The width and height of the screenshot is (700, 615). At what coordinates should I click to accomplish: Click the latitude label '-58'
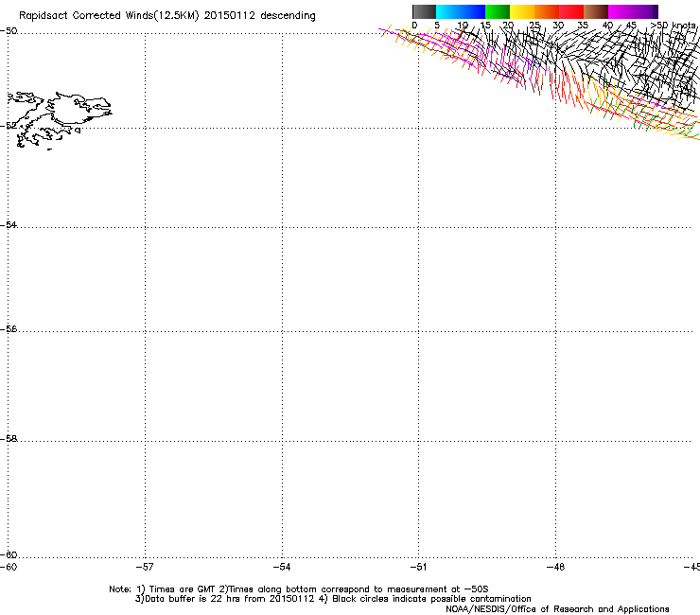click(x=9, y=439)
